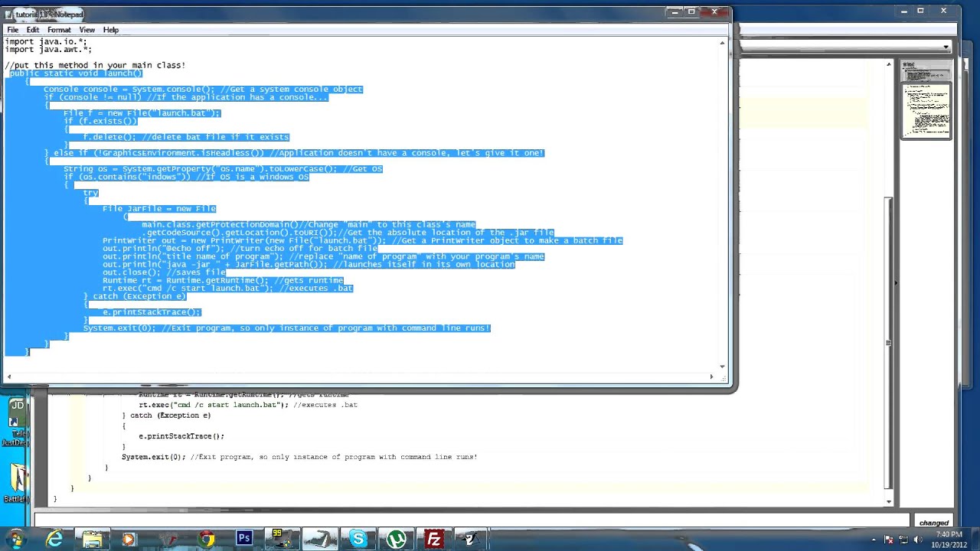The height and width of the screenshot is (551, 980).
Task: Click 'e.printStackTrace();' in the background editor
Action: point(181,436)
